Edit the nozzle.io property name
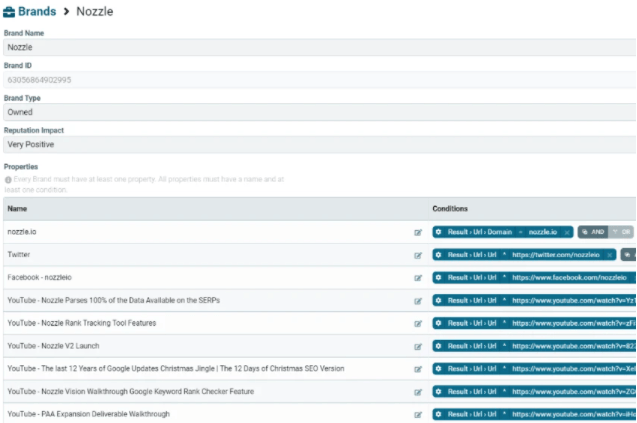 click(418, 232)
